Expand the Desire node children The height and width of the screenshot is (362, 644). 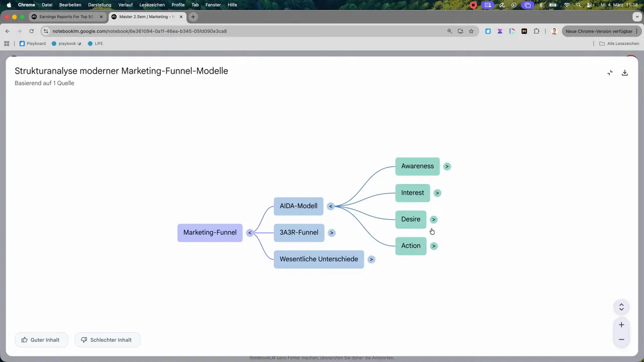click(x=434, y=220)
